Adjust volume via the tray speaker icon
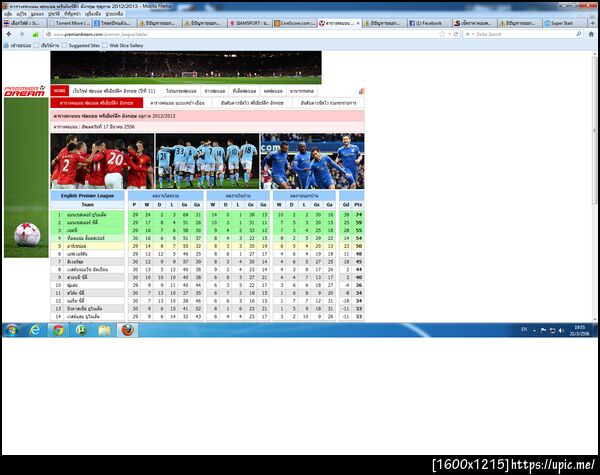The height and width of the screenshot is (475, 600). (x=561, y=330)
